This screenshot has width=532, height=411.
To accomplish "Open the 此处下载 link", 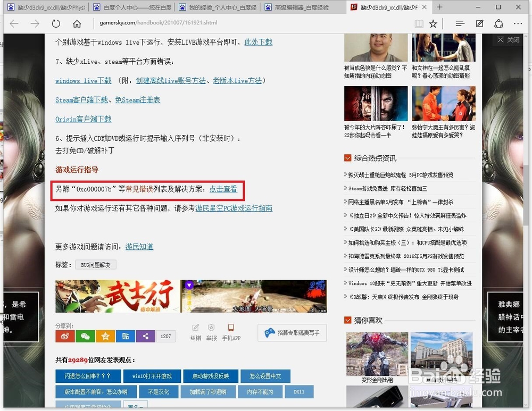I will (x=258, y=42).
